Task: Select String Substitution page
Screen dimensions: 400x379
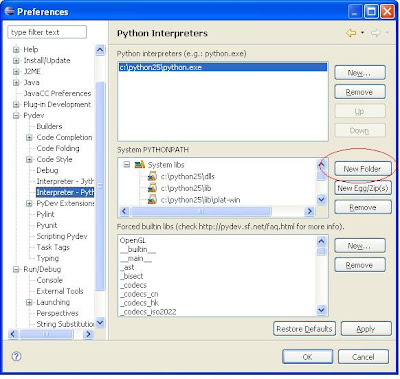Action: click(65, 324)
